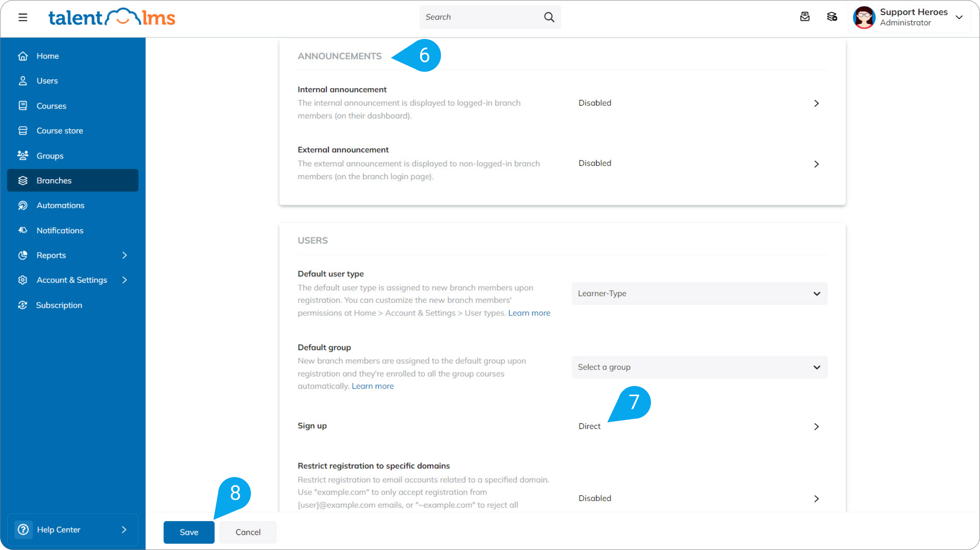Click the Support Heroes avatar
This screenshot has height=550, width=980.
(x=864, y=17)
